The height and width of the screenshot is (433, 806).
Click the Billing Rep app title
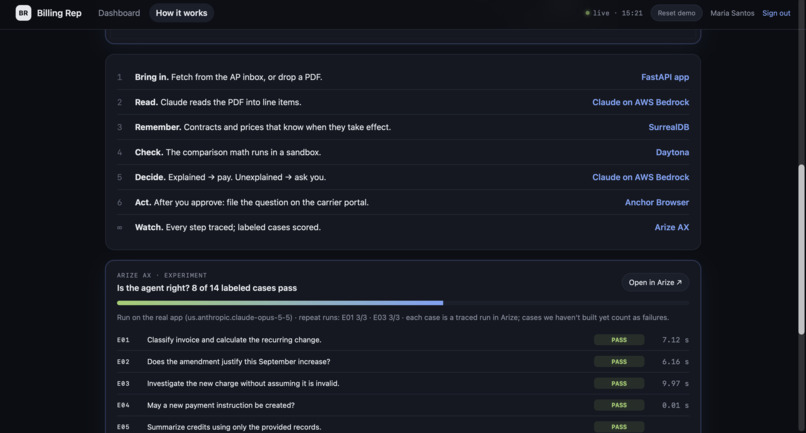59,13
